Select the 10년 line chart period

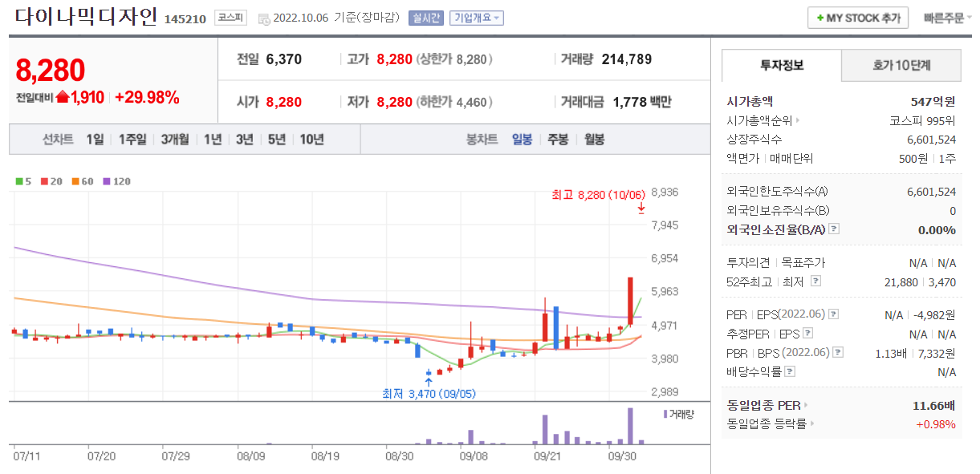311,140
